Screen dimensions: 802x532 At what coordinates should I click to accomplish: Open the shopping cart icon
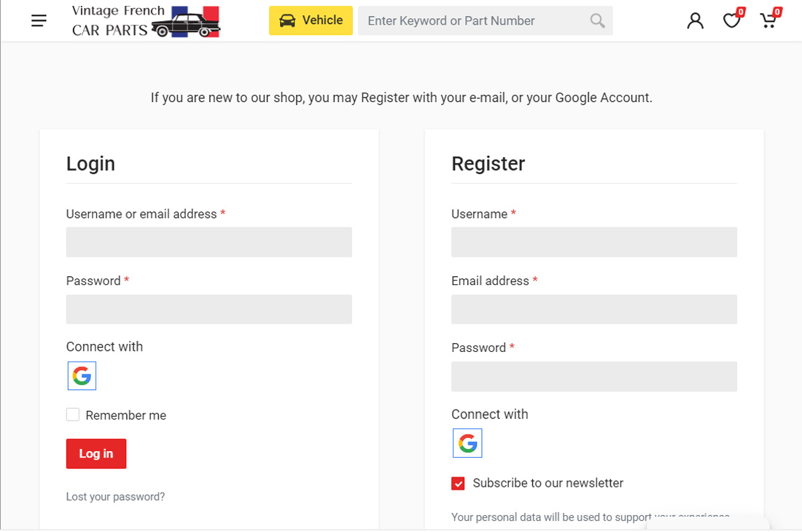tap(768, 20)
